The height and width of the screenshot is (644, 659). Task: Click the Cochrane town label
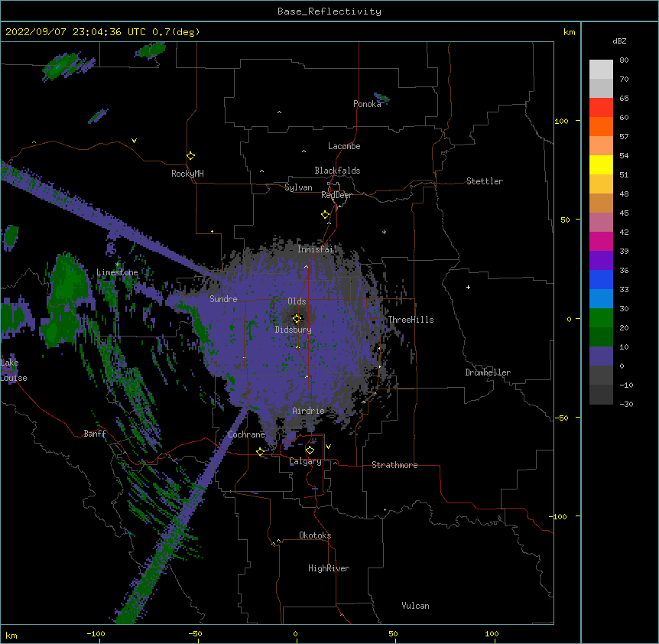(246, 434)
